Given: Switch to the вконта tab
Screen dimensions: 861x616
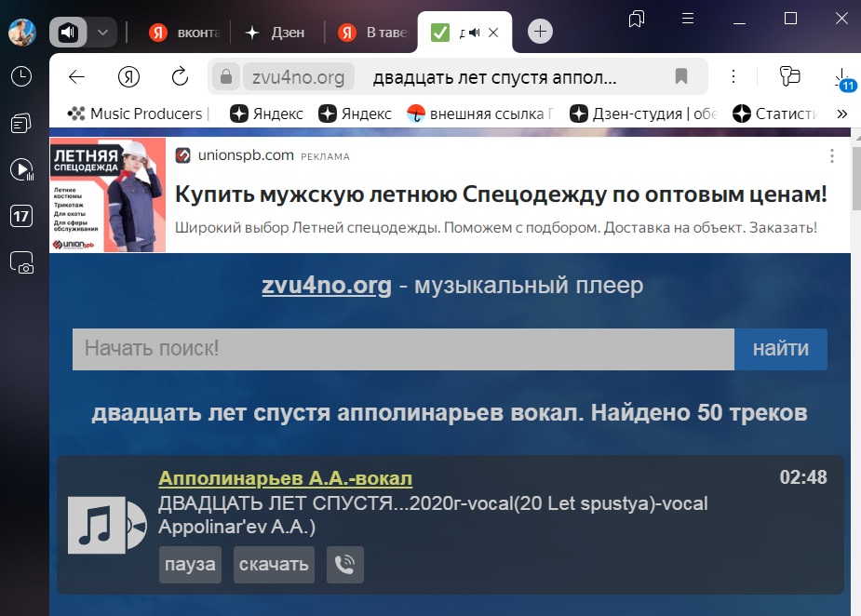Looking at the screenshot, I should pyautogui.click(x=184, y=33).
